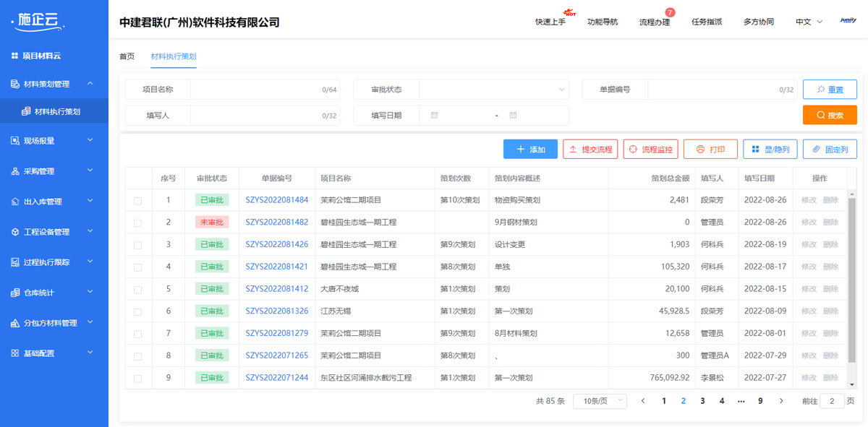Viewport: 868px width, 427px height.
Task: Open document link SZYS2022081484
Action: (277, 200)
